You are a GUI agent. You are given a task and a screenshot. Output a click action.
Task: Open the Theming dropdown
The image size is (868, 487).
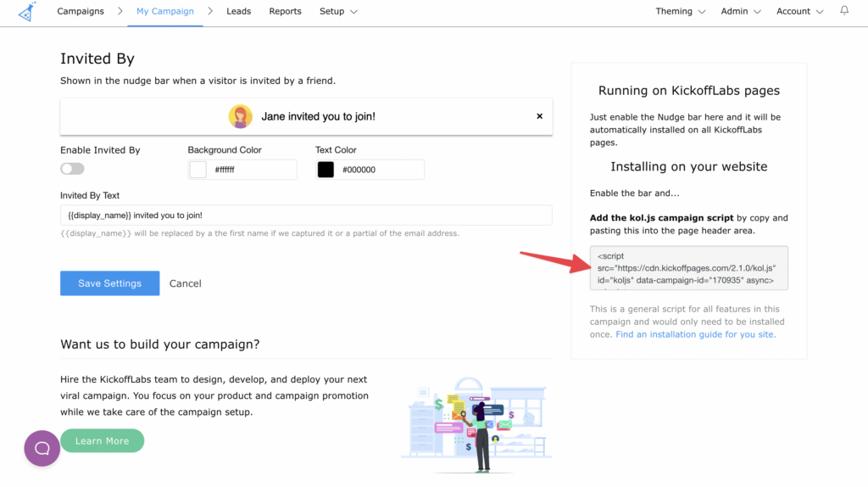681,11
